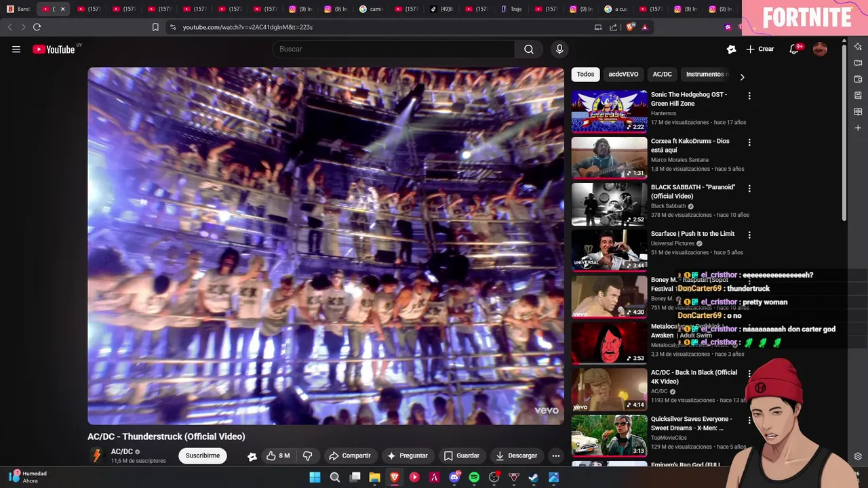Image resolution: width=868 pixels, height=488 pixels.
Task: Open the sidebar settings gear
Action: point(858,456)
